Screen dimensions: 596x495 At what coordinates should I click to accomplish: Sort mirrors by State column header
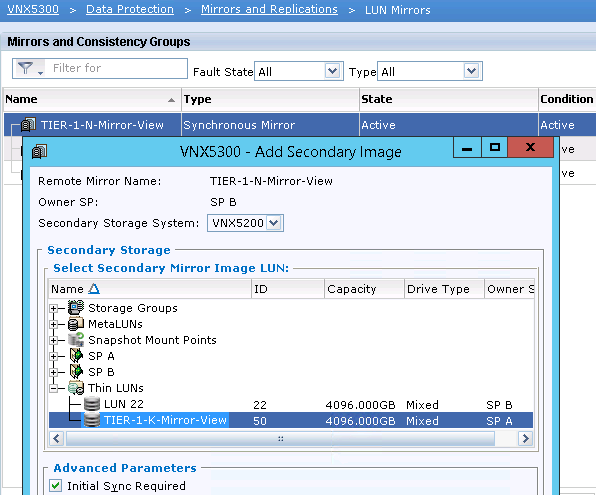tap(449, 99)
